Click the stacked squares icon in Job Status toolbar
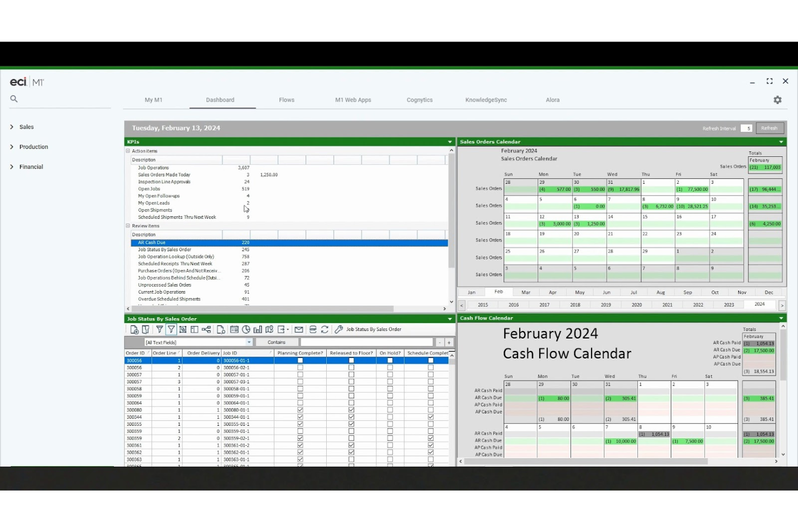 [183, 329]
